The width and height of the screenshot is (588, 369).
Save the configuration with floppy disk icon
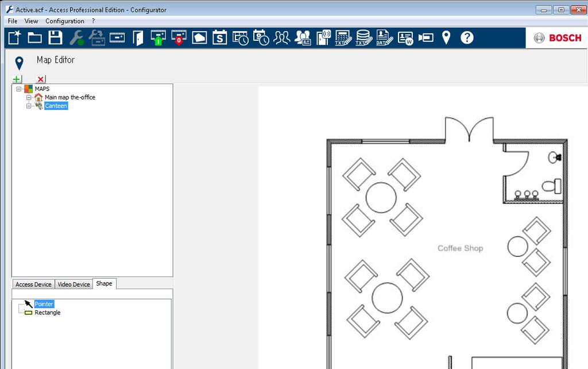(x=55, y=37)
